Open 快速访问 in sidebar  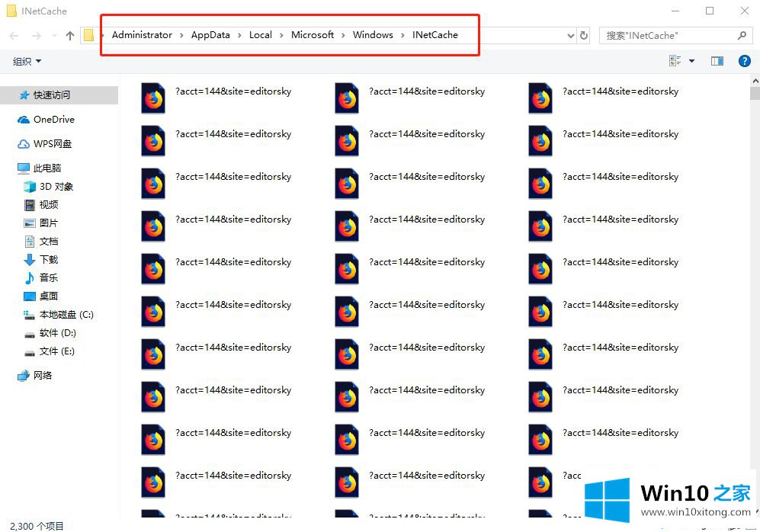[59, 95]
